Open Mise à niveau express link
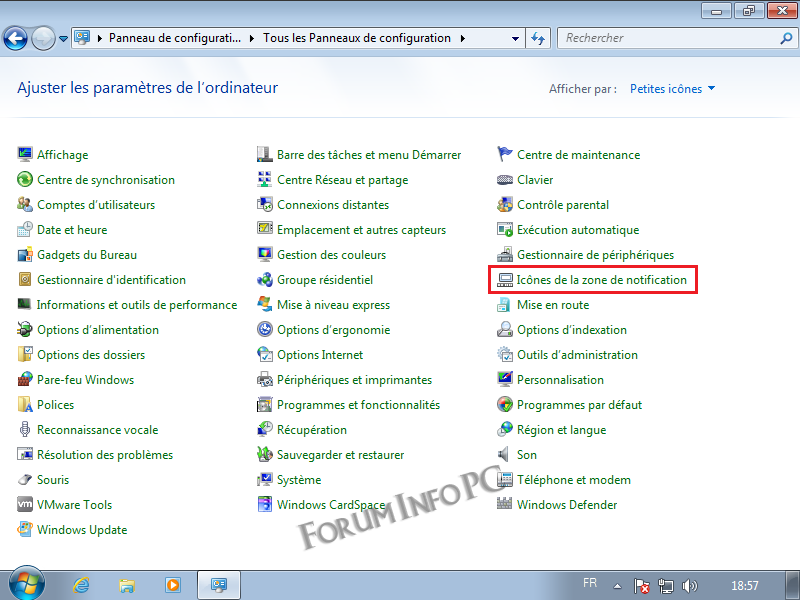800x600 pixels. tap(334, 305)
